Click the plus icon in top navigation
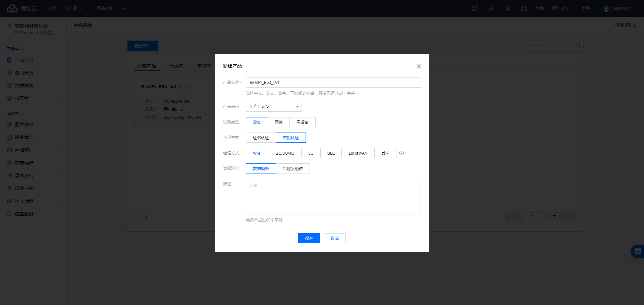 click(125, 8)
